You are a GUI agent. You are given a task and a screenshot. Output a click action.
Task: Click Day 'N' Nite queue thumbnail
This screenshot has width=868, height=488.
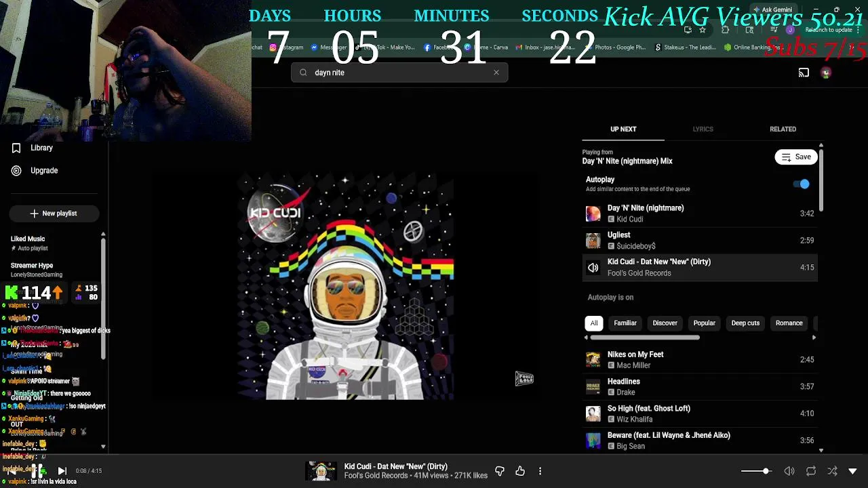tap(593, 213)
